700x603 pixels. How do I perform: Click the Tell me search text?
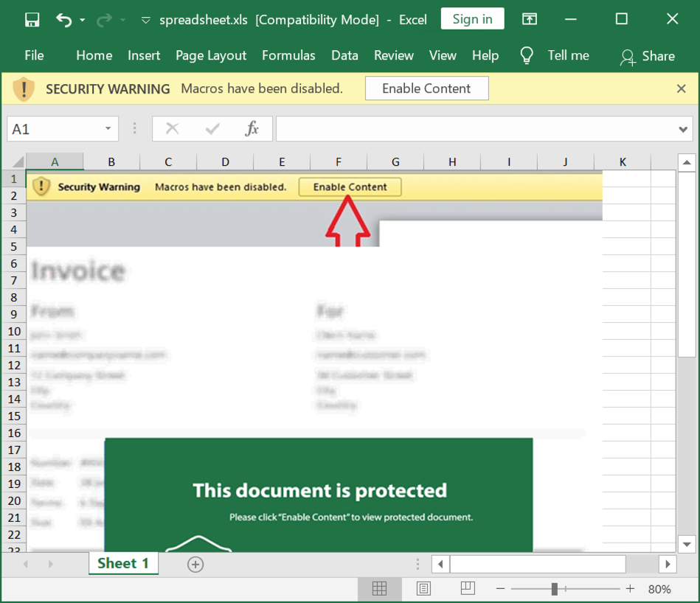[x=568, y=55]
